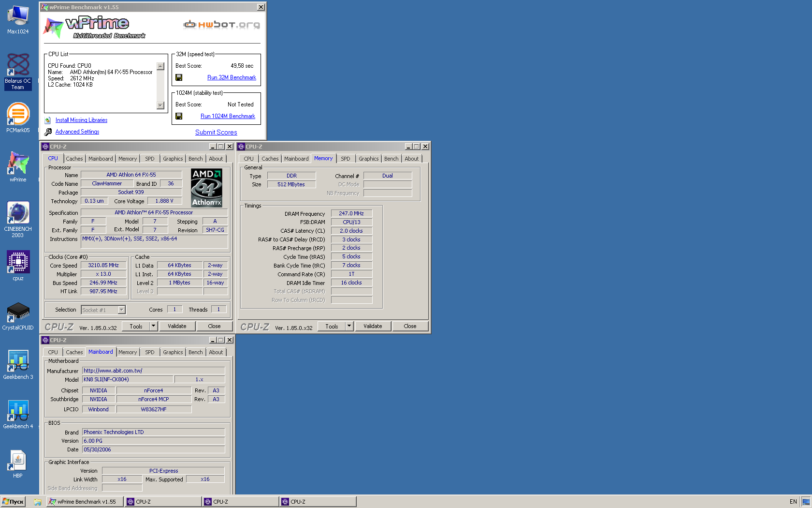Switch to Mainboard tab in the CPU tab window

(101, 159)
